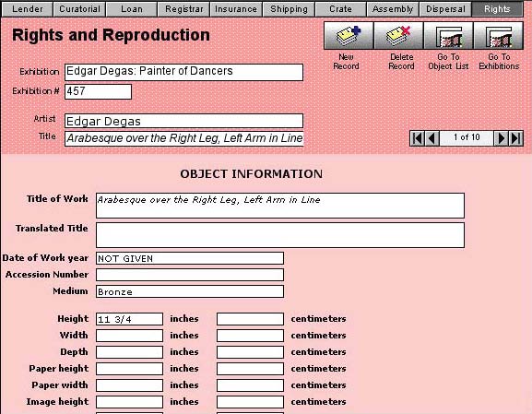
Task: Click the Height inches field
Action: 129,319
